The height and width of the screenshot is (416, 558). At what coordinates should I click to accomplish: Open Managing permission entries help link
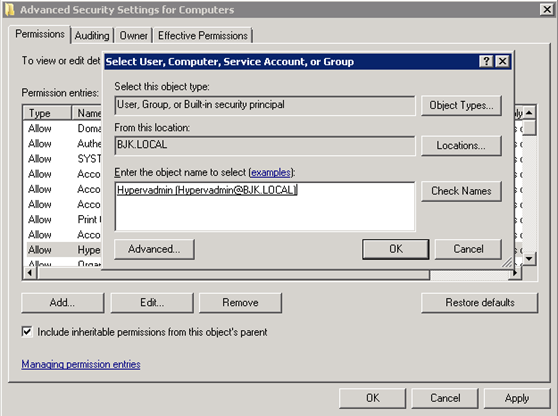(81, 364)
